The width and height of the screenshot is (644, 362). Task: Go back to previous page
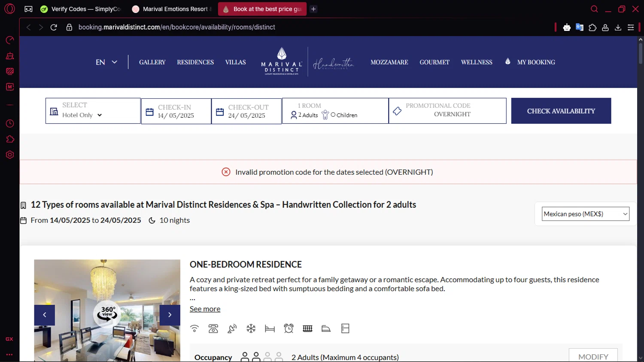pos(28,27)
